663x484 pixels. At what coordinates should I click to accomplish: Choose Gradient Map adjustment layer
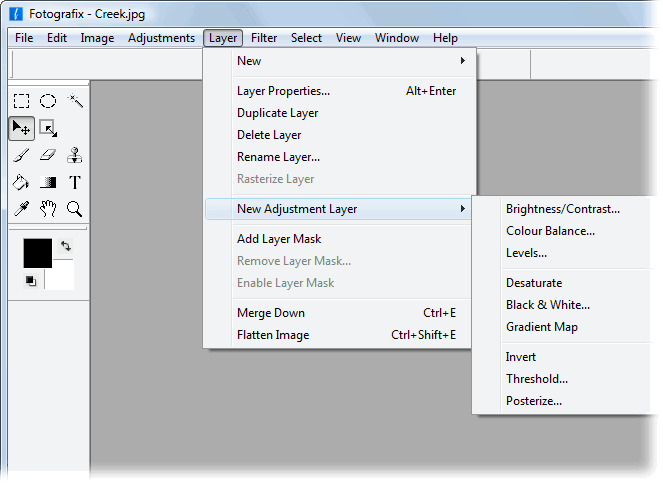click(x=541, y=327)
